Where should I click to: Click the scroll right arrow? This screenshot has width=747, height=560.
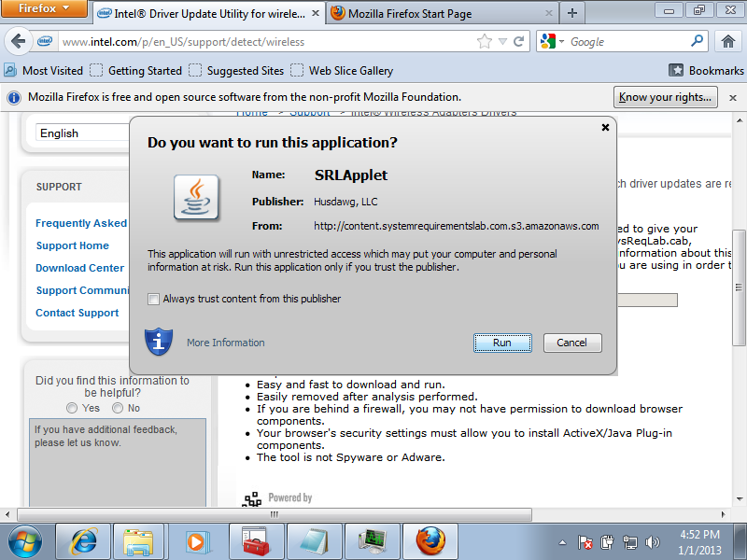point(723,514)
